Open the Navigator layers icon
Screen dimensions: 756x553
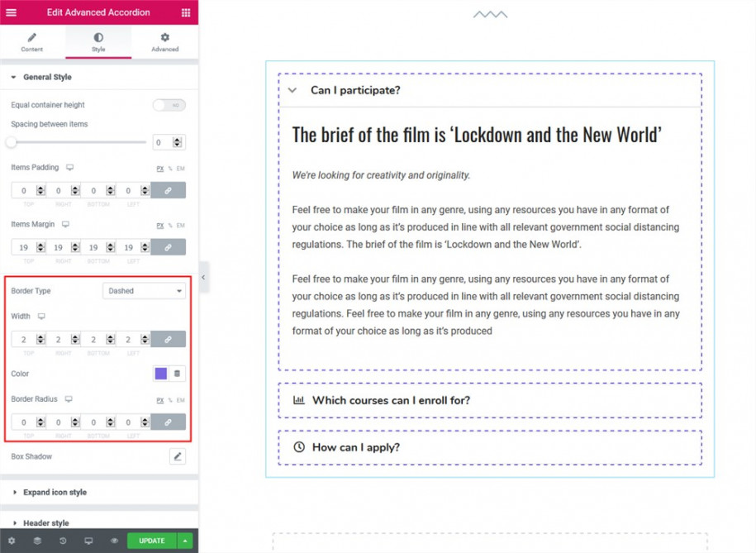point(37,541)
